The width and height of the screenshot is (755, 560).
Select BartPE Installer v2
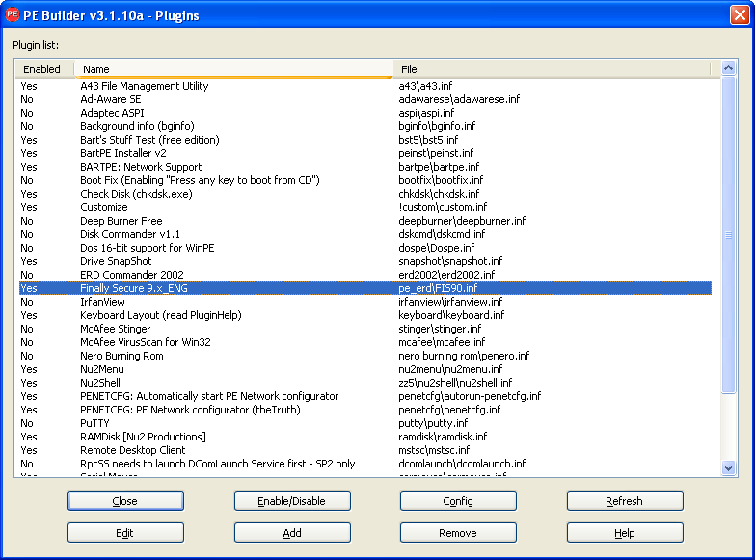point(365,153)
